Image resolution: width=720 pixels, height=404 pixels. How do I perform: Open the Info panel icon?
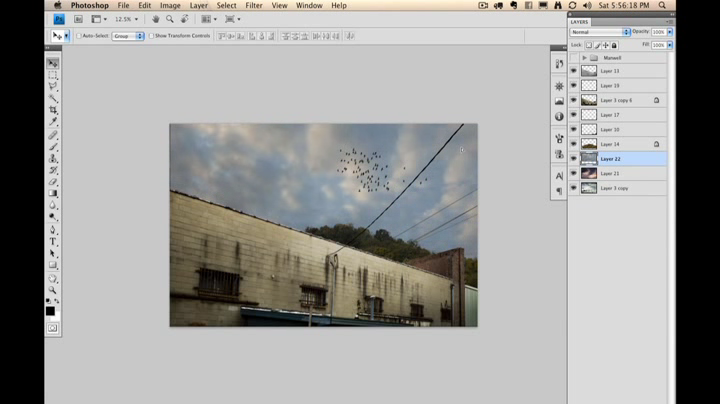[x=559, y=117]
